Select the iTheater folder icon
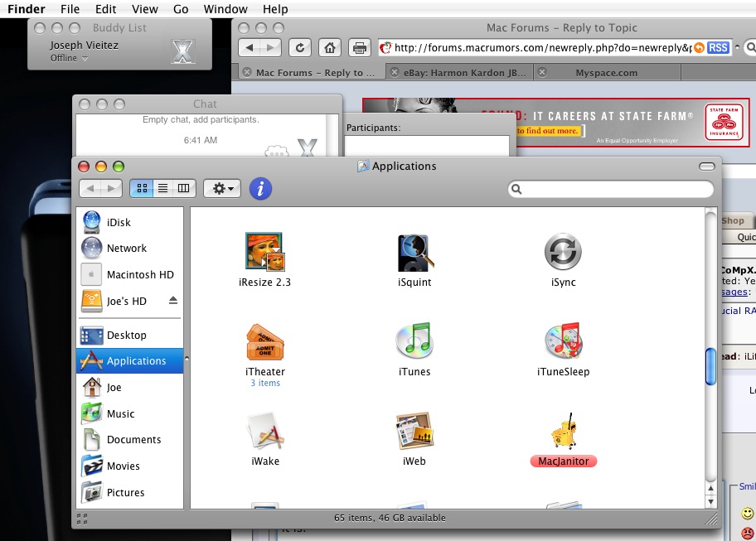This screenshot has width=756, height=541. (264, 341)
